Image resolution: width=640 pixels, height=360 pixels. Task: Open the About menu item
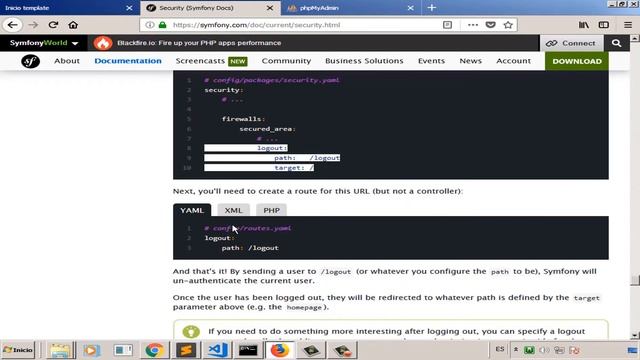[67, 61]
